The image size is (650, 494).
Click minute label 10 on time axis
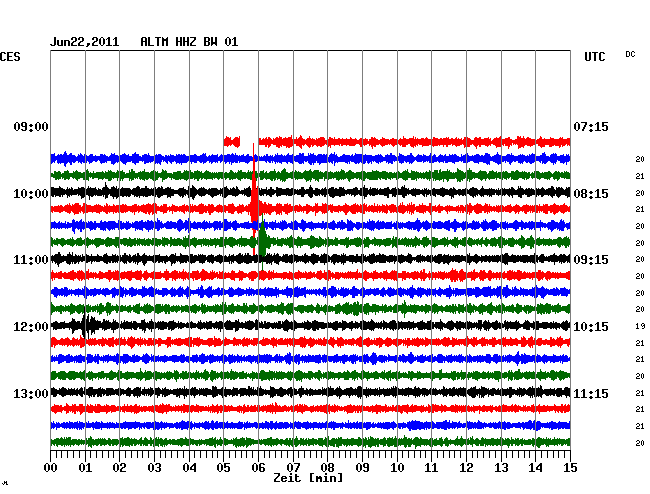point(397,467)
